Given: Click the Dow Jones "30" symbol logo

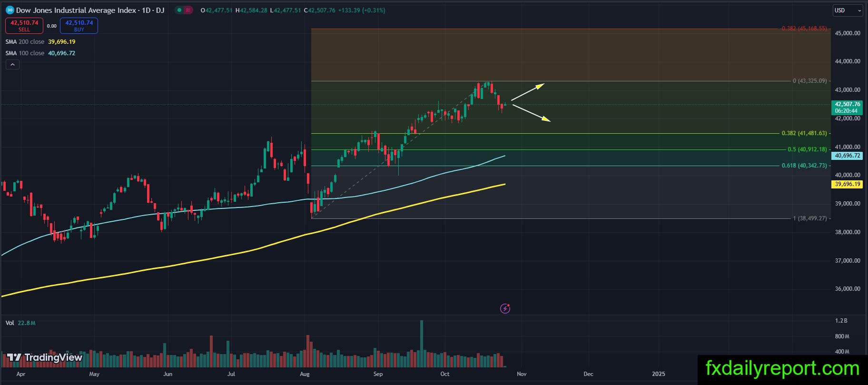Looking at the screenshot, I should [10, 10].
